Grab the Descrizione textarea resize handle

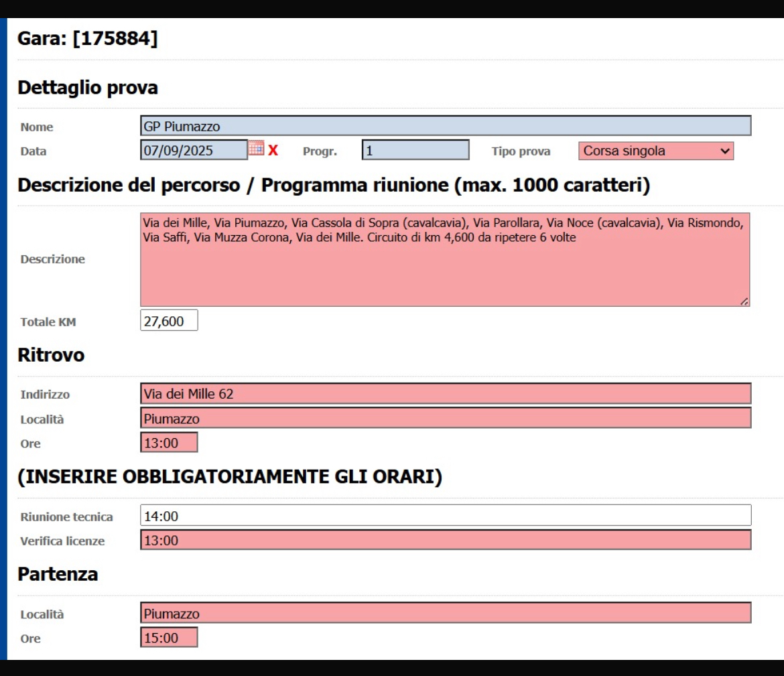[744, 302]
